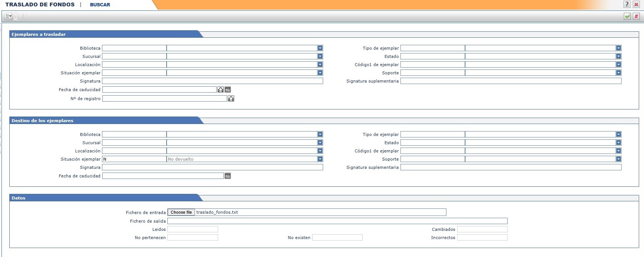The image size is (644, 257).
Task: Click the Signatura suplementaria field in source section
Action: pos(511,81)
